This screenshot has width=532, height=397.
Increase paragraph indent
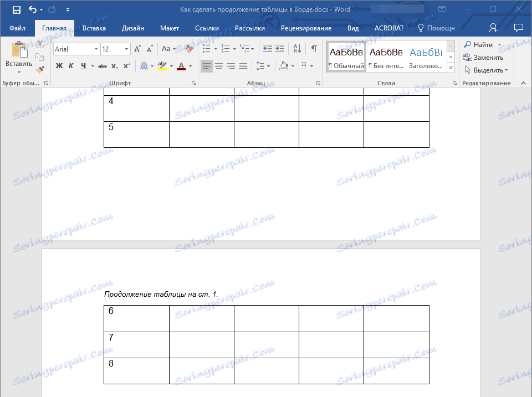(280, 49)
